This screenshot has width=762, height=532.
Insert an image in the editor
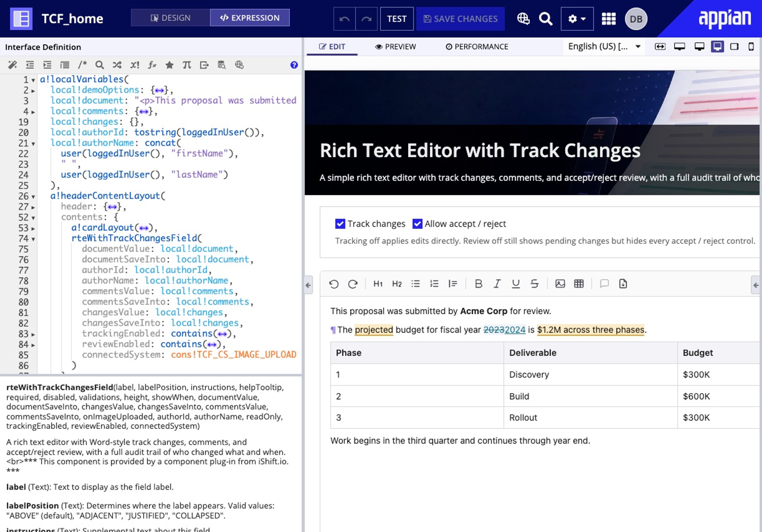click(x=560, y=284)
